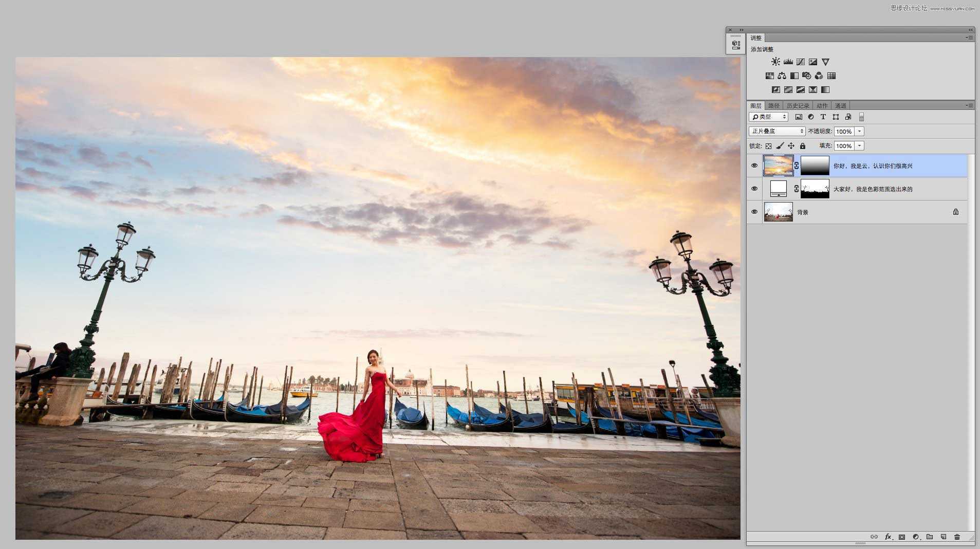980x549 pixels.
Task: Open the layer styles fx menu
Action: 888,537
